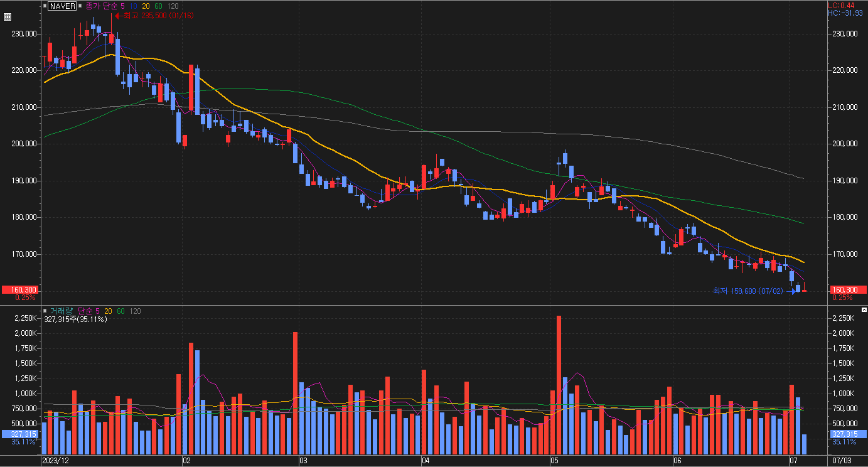Select the NAVER stock name label
The image size is (868, 467).
[x=62, y=6]
